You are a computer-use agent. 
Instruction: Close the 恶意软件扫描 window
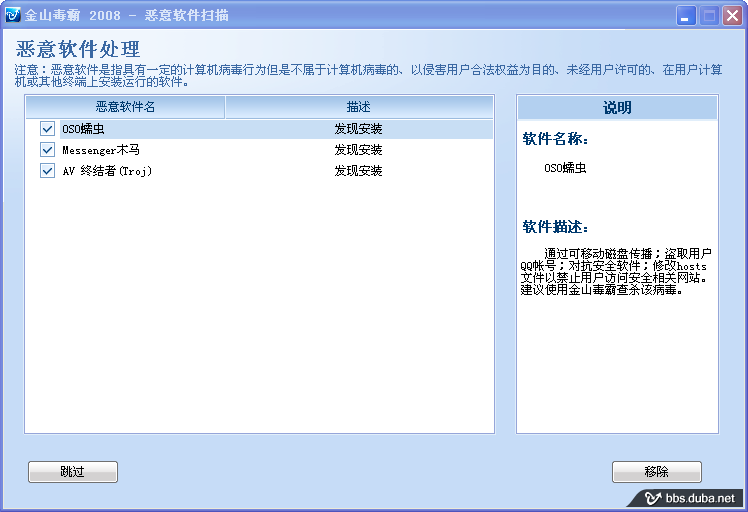pyautogui.click(x=732, y=15)
